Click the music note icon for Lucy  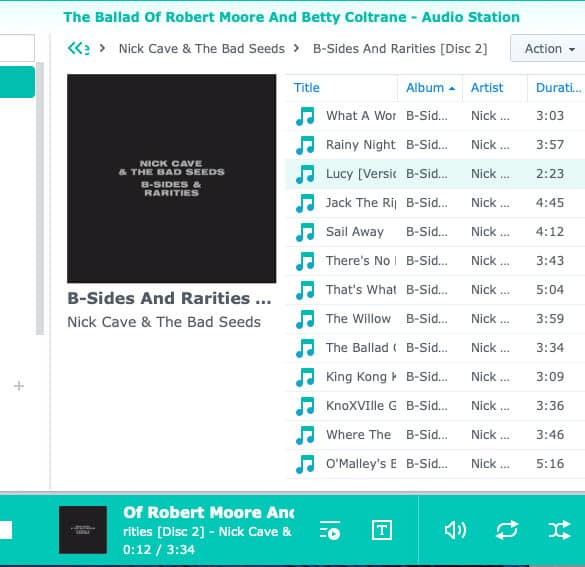coord(305,174)
